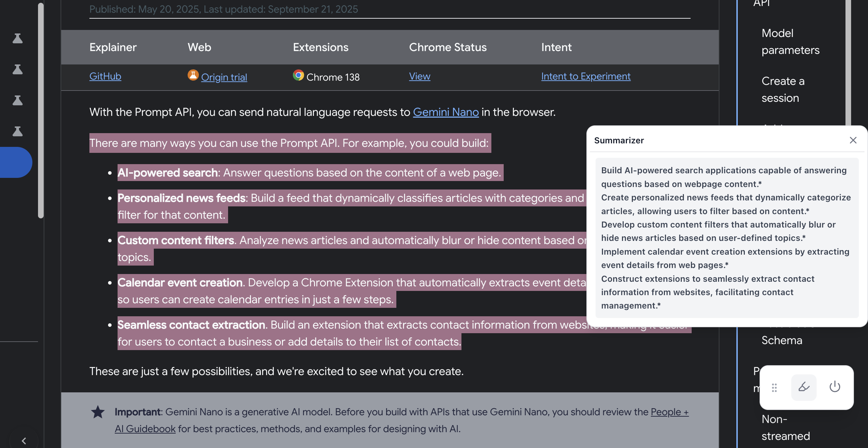Activate the highlighter tool in floating toolbar
Screen dimensions: 868x448
coord(804,387)
